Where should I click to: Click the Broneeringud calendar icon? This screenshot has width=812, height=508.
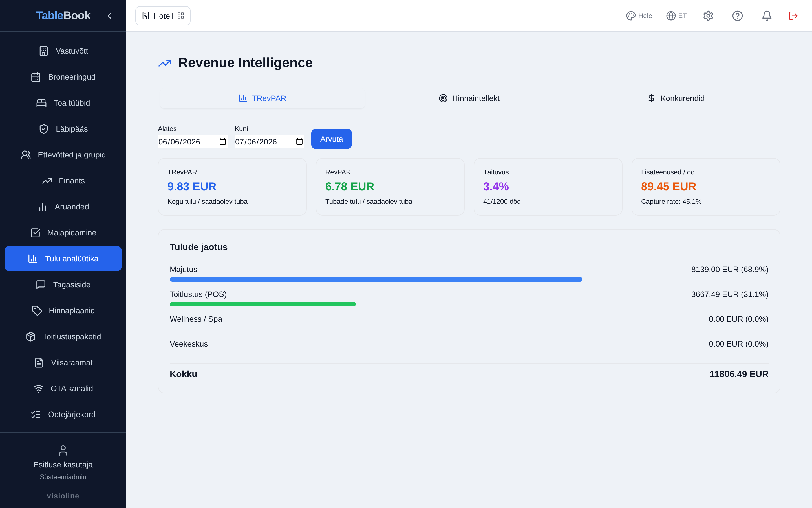pyautogui.click(x=36, y=77)
